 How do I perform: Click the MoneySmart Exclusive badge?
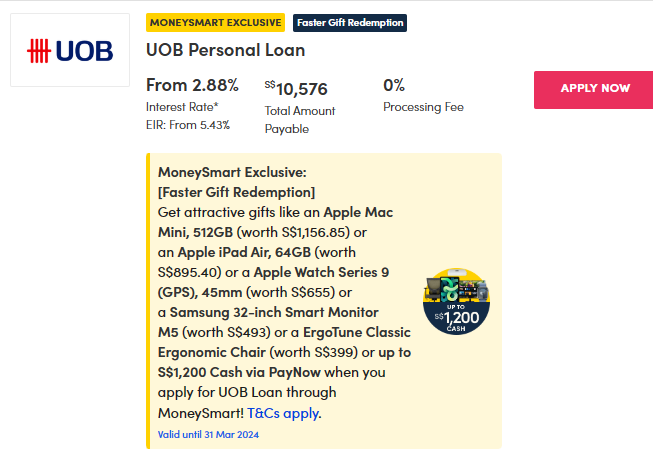pyautogui.click(x=216, y=22)
